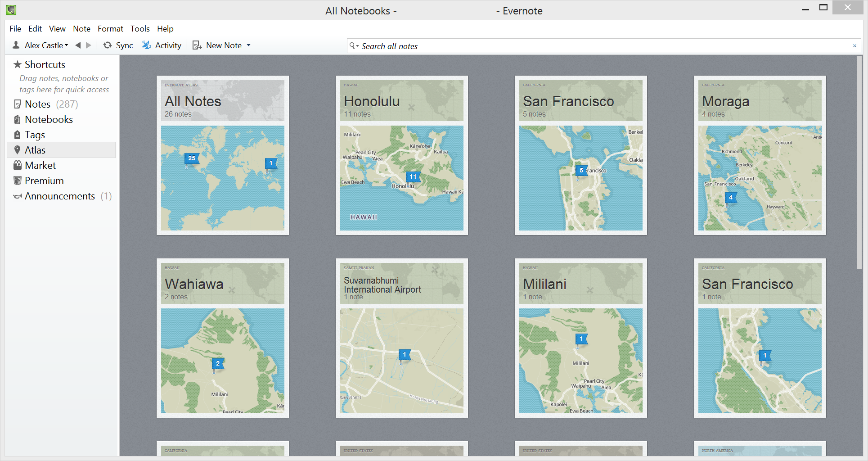
Task: Click the vertical scrollbar thumb
Action: pyautogui.click(x=859, y=163)
